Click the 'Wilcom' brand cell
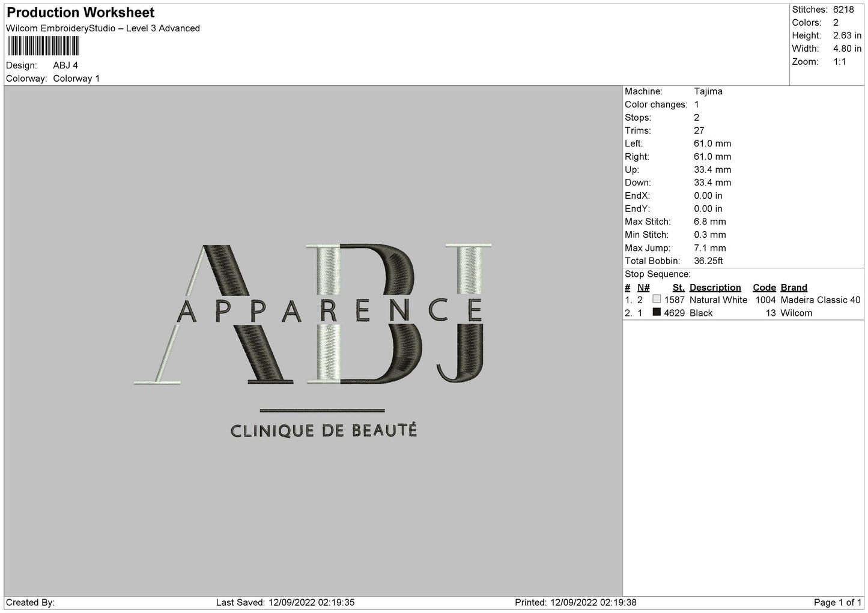The image size is (868, 613). (797, 313)
